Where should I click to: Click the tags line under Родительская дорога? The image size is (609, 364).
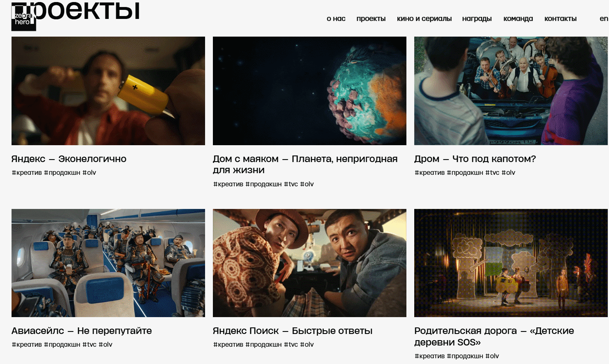click(457, 356)
